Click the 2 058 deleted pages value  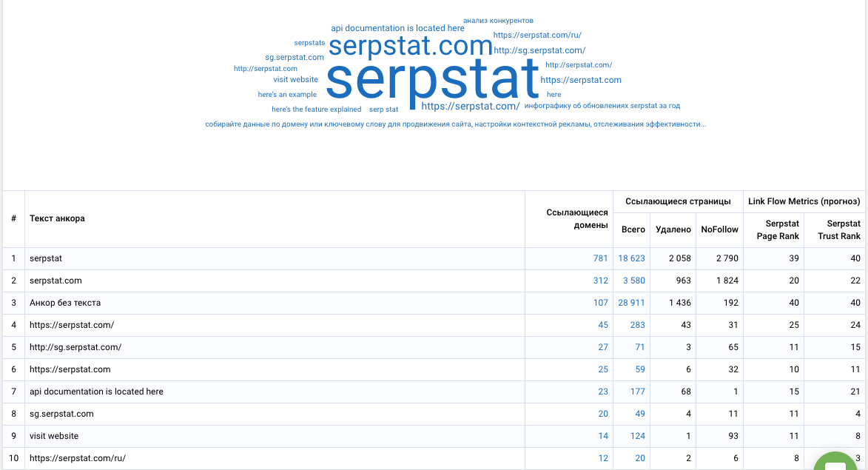click(680, 258)
